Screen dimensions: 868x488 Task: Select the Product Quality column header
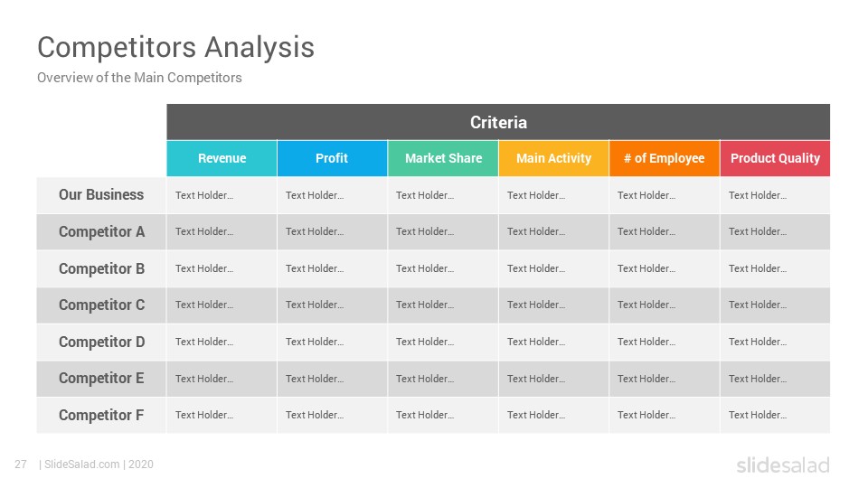[x=775, y=158]
